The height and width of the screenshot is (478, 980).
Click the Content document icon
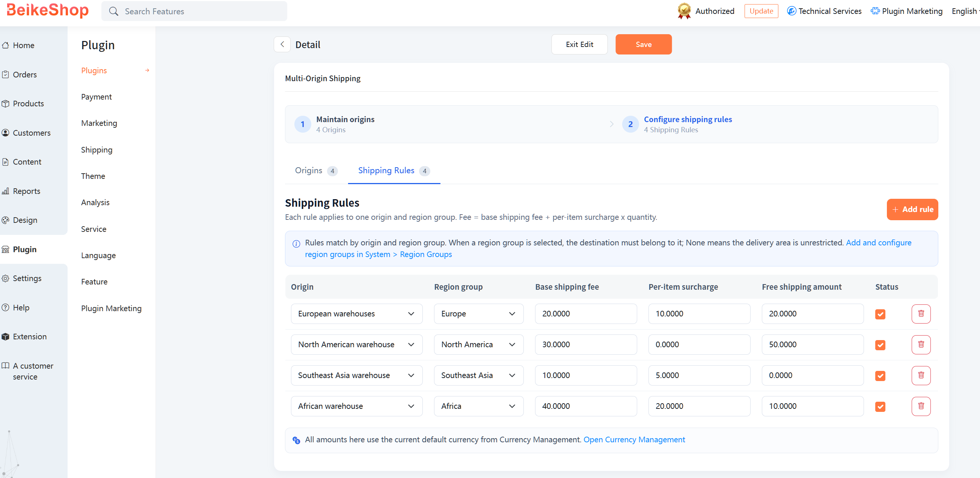click(5, 162)
